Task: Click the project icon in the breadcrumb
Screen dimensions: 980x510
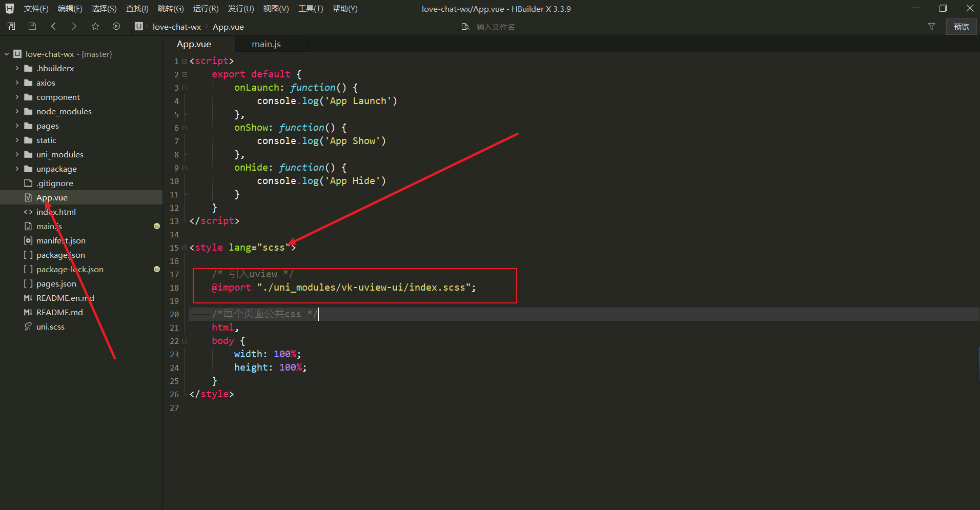Action: pyautogui.click(x=139, y=26)
